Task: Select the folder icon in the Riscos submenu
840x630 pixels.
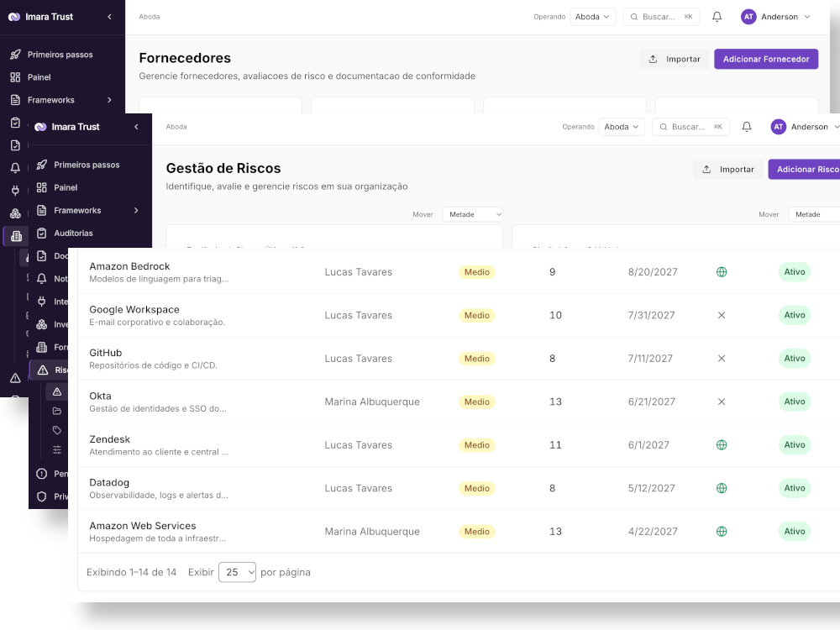Action: (x=57, y=411)
